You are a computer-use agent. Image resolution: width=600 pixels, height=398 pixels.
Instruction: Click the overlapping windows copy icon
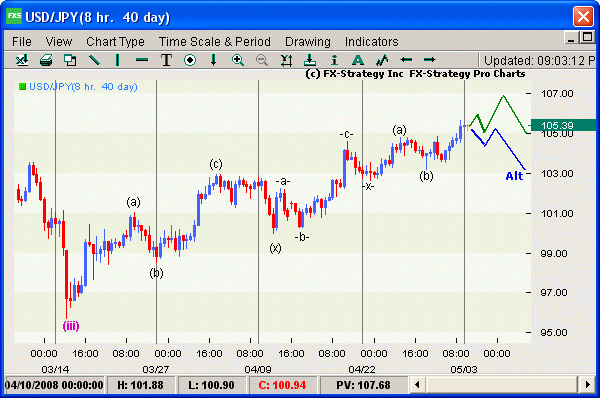(70, 60)
